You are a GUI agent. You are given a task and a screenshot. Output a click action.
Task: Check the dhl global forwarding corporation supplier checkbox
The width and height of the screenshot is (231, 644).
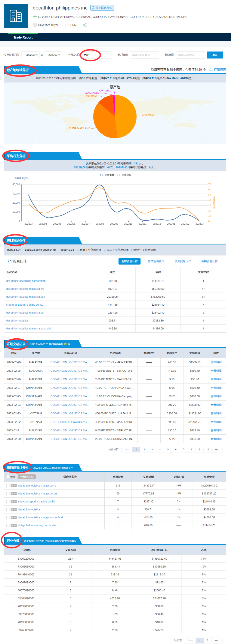tap(8, 525)
